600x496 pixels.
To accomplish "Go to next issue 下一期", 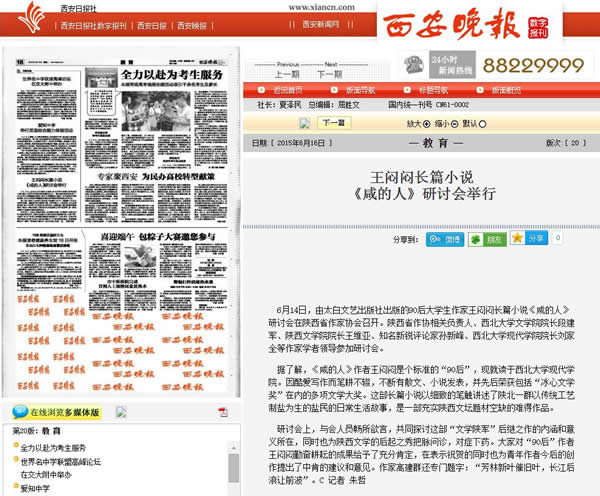I will (x=330, y=74).
